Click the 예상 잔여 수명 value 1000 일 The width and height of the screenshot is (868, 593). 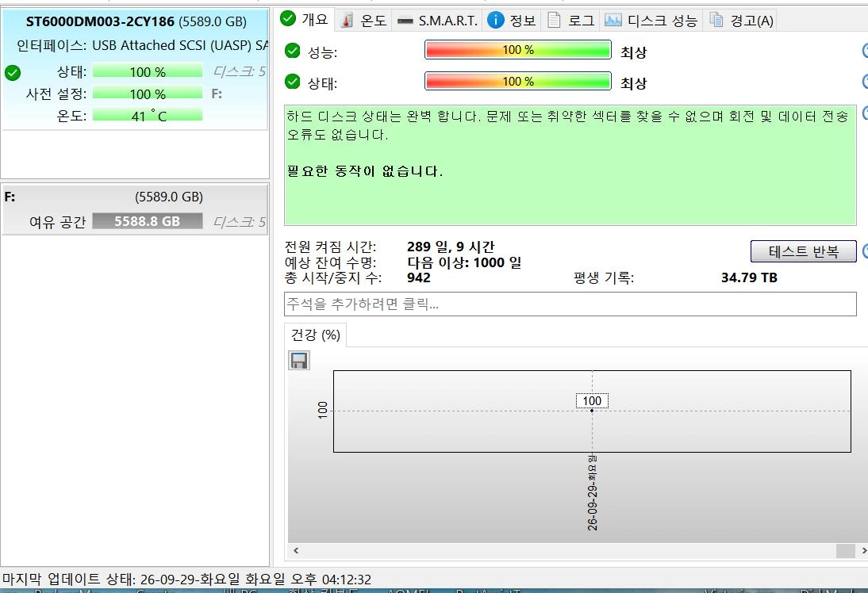464,262
